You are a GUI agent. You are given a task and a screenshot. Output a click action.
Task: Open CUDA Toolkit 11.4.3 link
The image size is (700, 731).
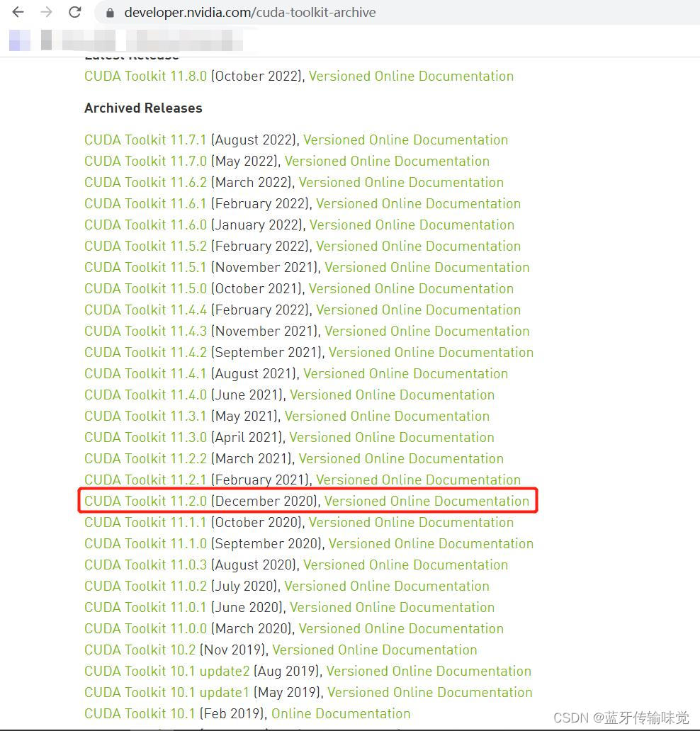click(x=145, y=331)
